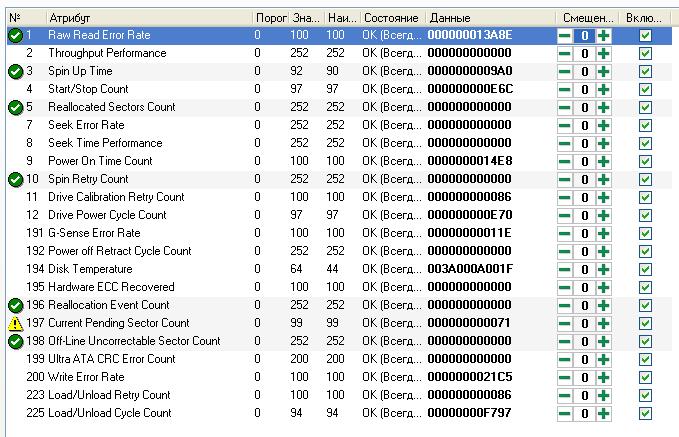The height and width of the screenshot is (437, 679).
Task: Click the green check icon for Reallocation Event Count
Action: pos(15,305)
